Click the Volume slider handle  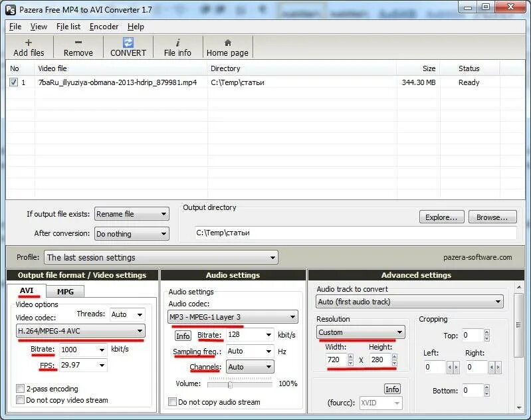click(231, 384)
